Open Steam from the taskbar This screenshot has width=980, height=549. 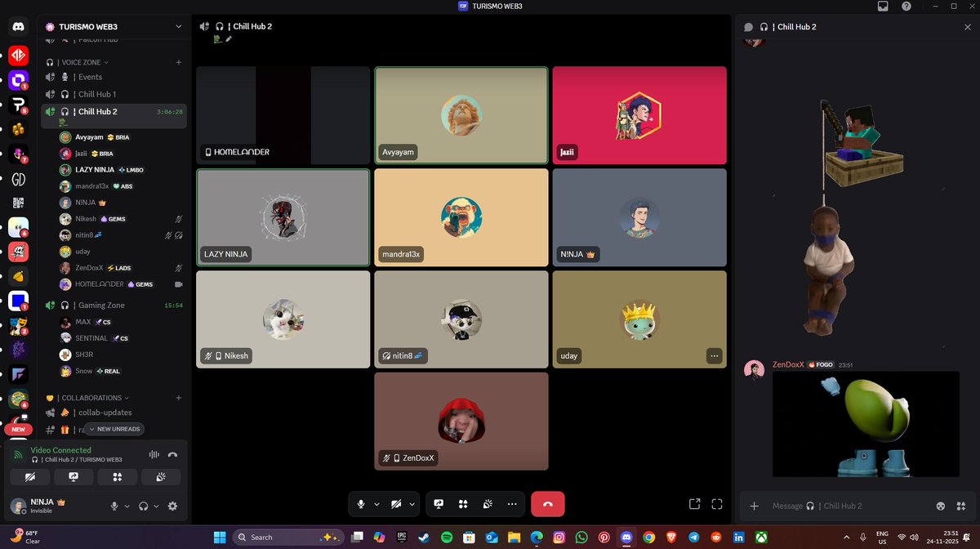pos(425,537)
